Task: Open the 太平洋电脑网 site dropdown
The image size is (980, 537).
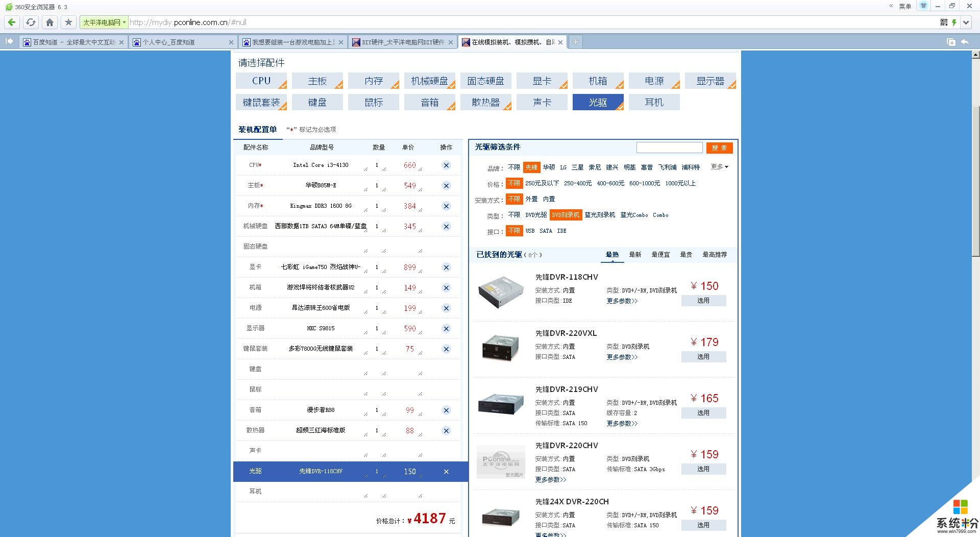Action: [x=104, y=22]
